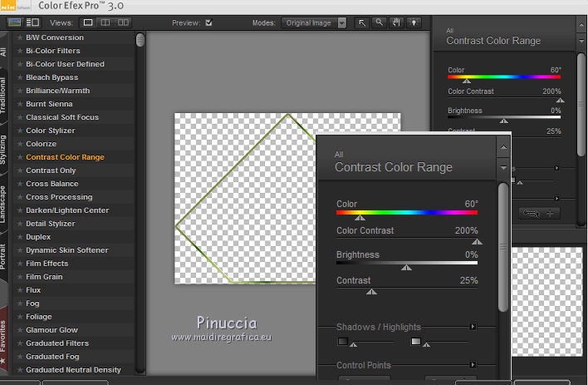
Task: Click the star beside Film Grain
Action: click(x=20, y=277)
